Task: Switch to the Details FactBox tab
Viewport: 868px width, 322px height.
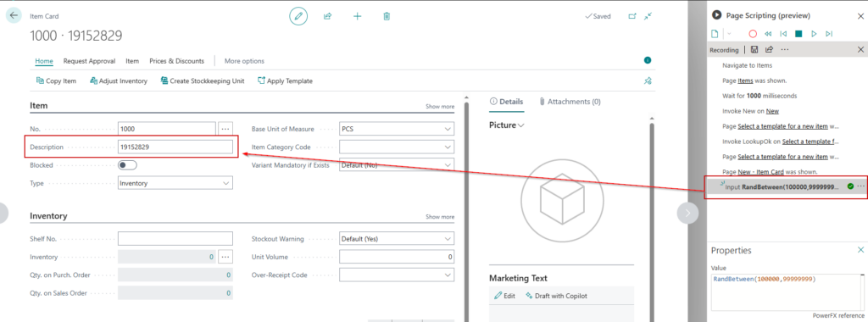Action: pos(507,102)
